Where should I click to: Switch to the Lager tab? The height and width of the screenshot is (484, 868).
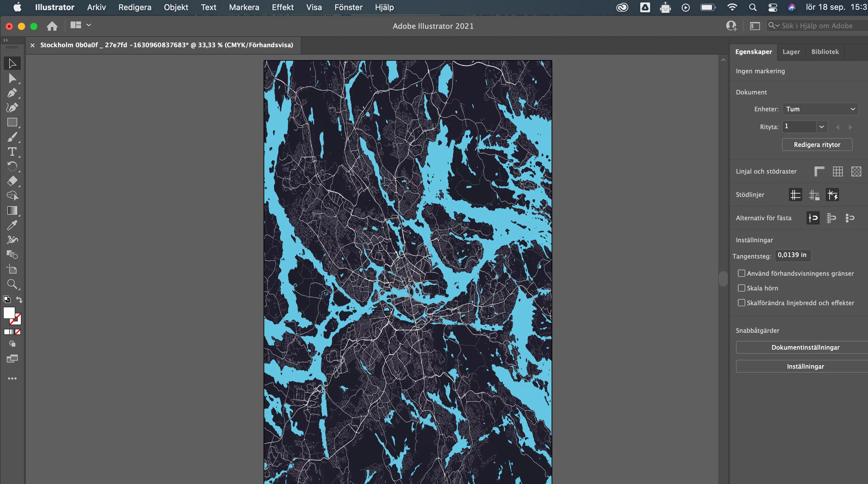(791, 52)
